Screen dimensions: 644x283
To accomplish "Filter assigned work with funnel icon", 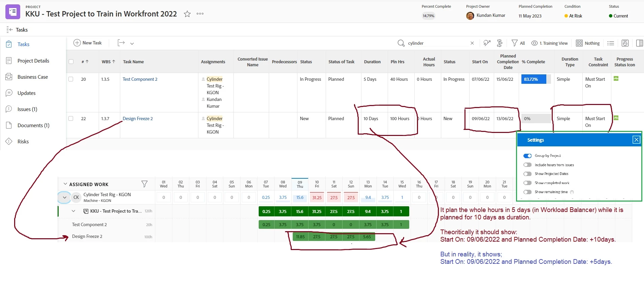I will [144, 184].
